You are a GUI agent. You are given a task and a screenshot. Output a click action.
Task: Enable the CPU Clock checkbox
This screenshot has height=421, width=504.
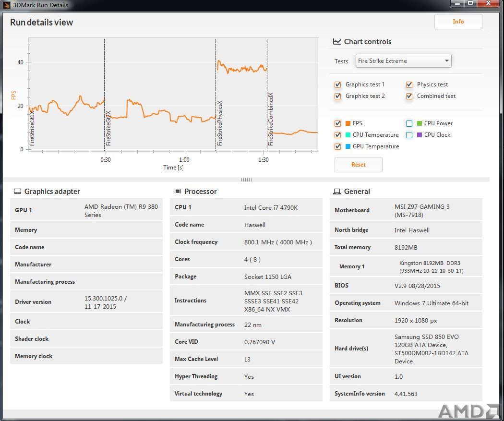click(409, 135)
